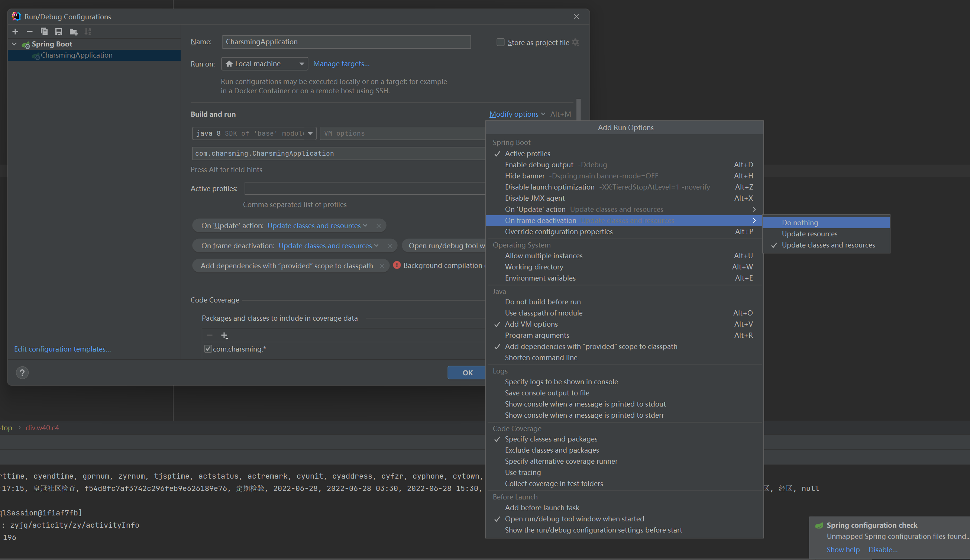Close the Run/Debug Configurations dialog
This screenshot has height=560, width=970.
[x=576, y=16]
